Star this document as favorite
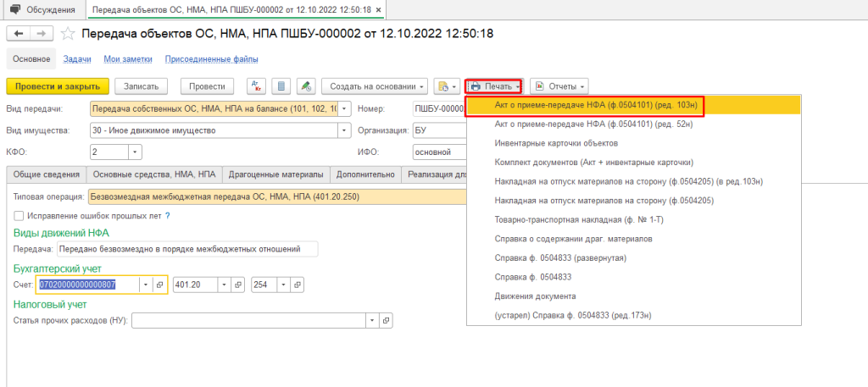Viewport: 868px width, 387px height. pos(68,34)
